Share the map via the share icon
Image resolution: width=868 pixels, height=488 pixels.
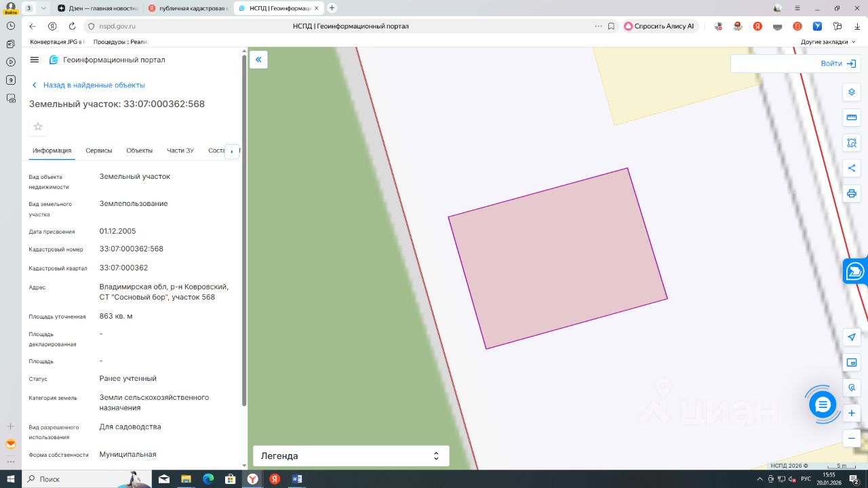(x=852, y=168)
